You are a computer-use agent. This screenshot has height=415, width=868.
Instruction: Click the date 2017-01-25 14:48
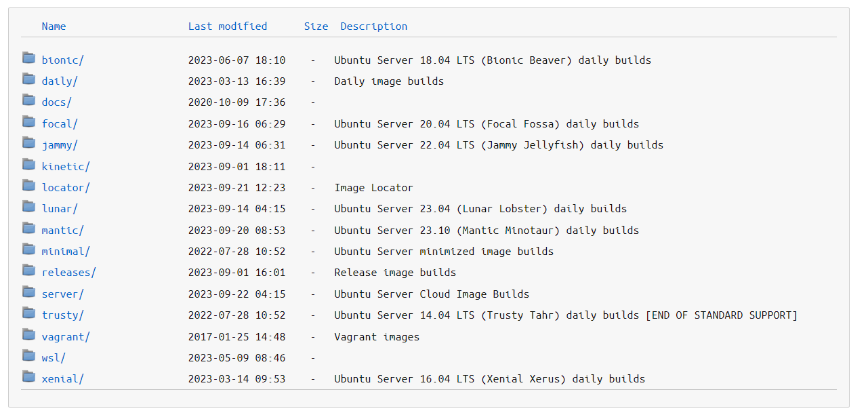(x=237, y=337)
